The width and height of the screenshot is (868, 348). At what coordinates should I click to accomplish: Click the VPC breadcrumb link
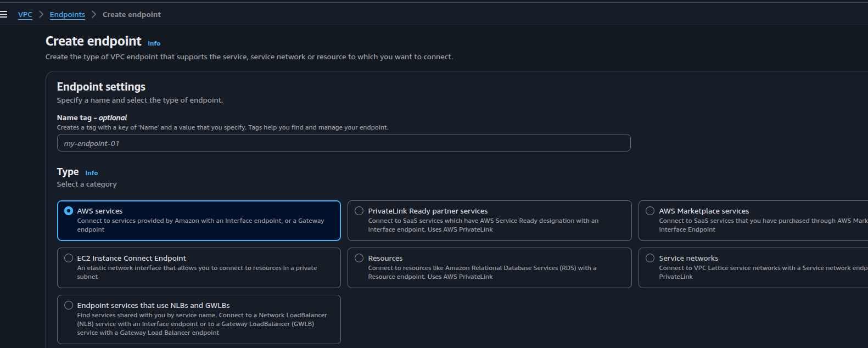click(25, 15)
